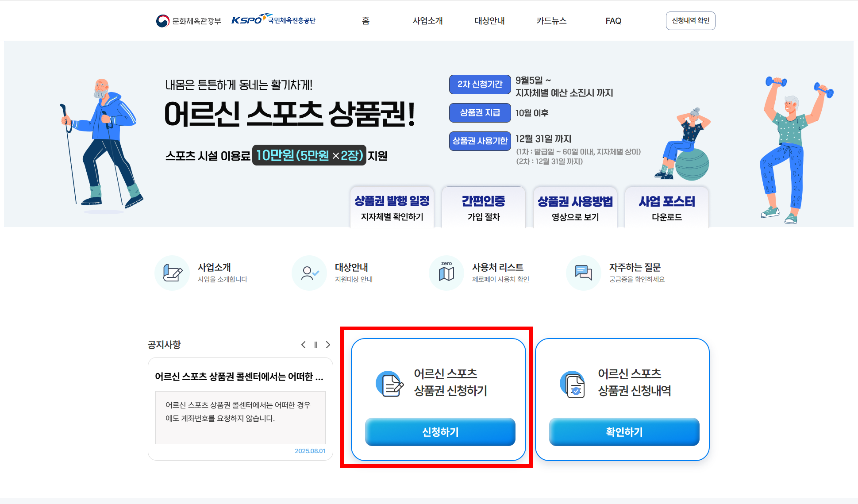
Task: Open the FAQ menu item
Action: [x=613, y=21]
